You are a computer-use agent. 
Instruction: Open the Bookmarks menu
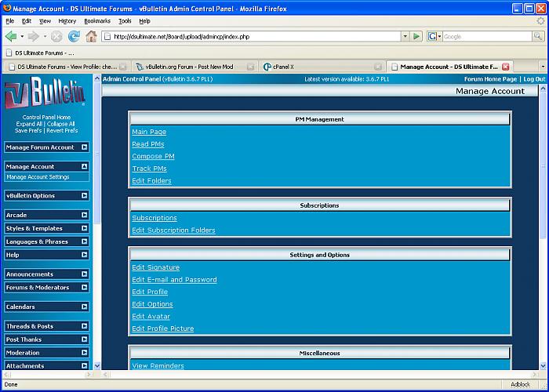tap(97, 21)
